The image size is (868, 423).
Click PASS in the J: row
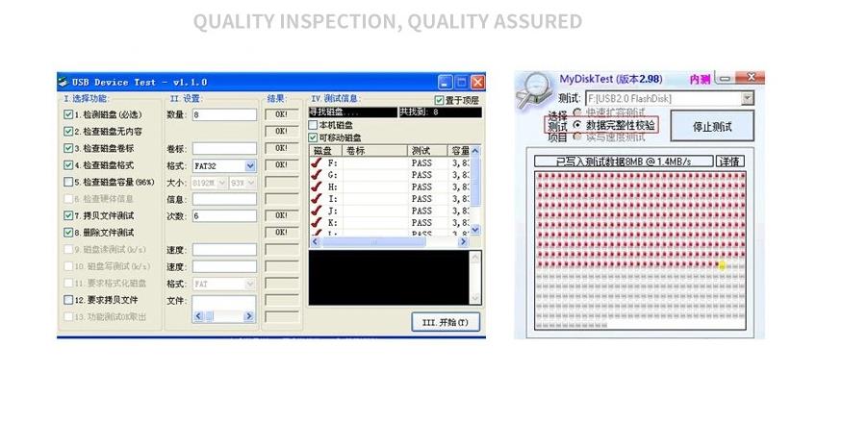[x=421, y=211]
